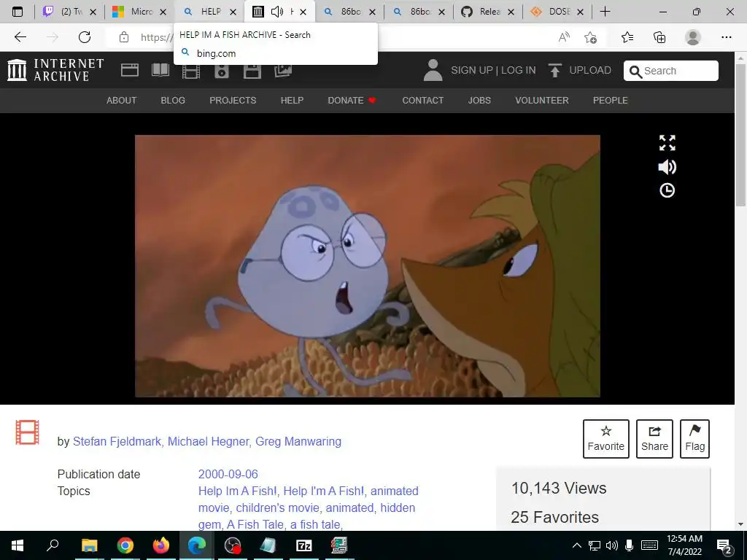The height and width of the screenshot is (560, 747).
Task: Open the BLOG menu item
Action: tap(173, 101)
